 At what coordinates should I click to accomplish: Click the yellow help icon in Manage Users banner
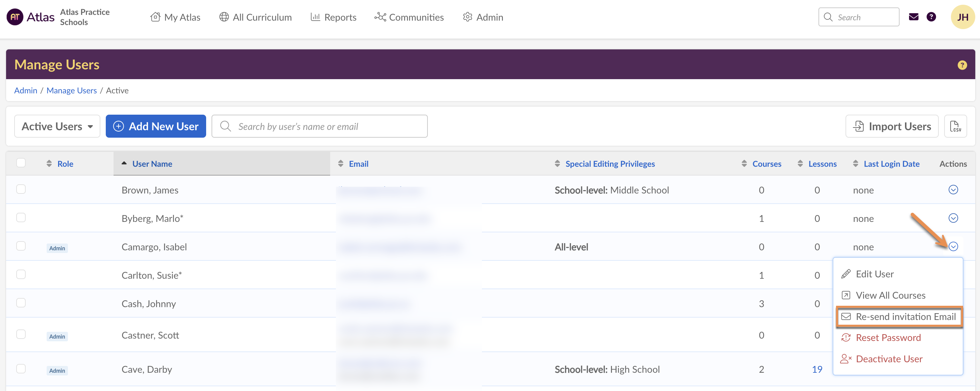962,65
